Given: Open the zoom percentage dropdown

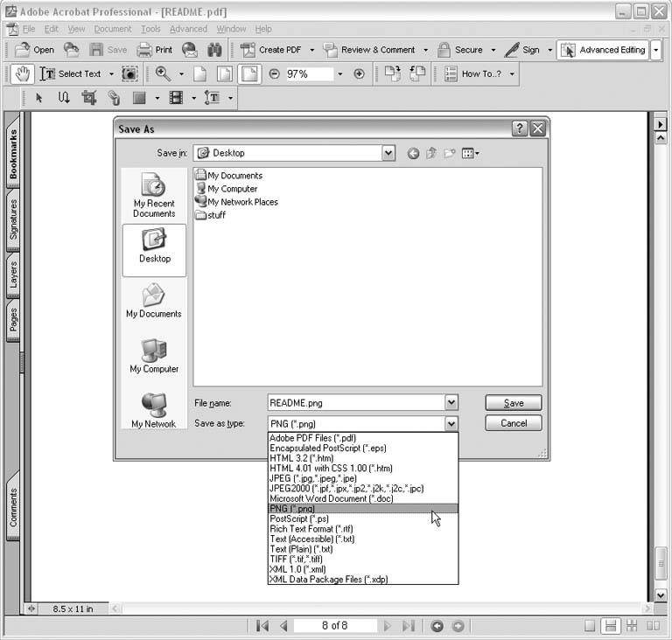Looking at the screenshot, I should point(340,74).
